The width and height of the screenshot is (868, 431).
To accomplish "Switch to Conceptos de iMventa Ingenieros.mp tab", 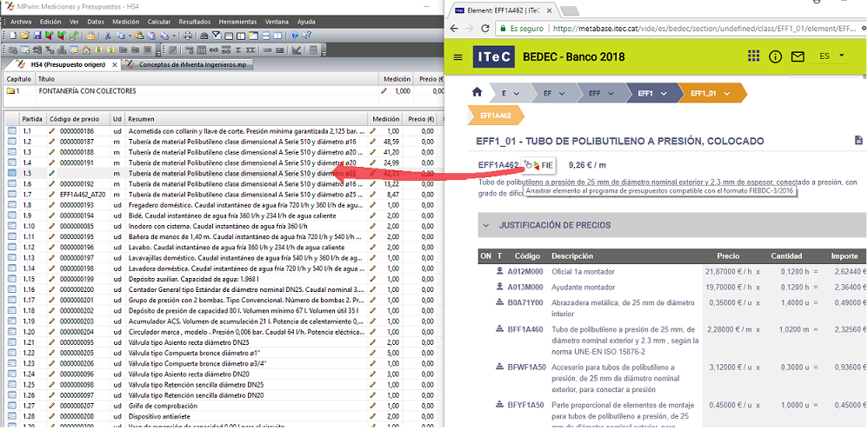I will pyautogui.click(x=186, y=64).
